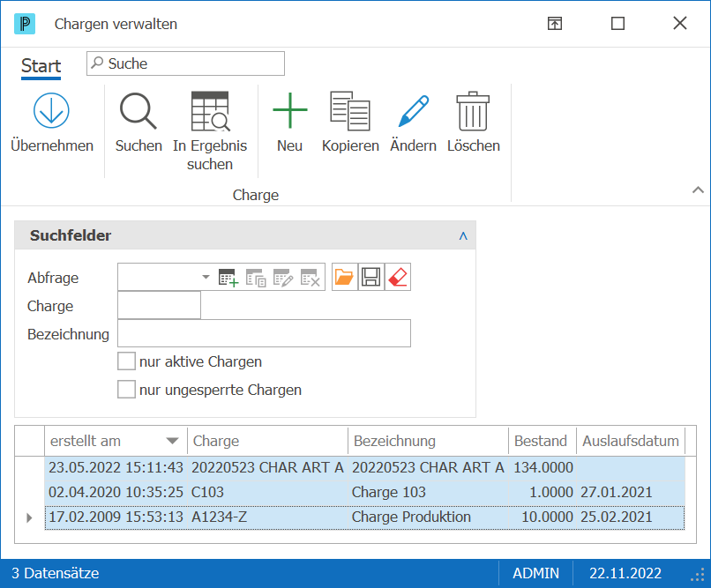Click the Charge Produktion cell
711x588 pixels.
coord(428,517)
